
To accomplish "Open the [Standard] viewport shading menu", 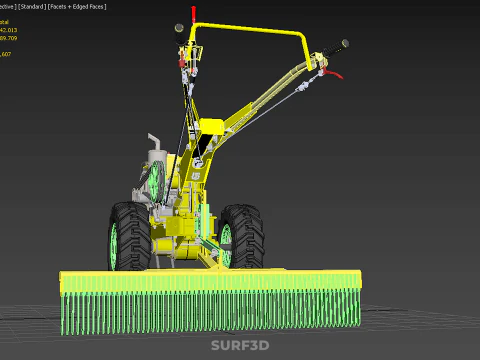I will pos(32,7).
